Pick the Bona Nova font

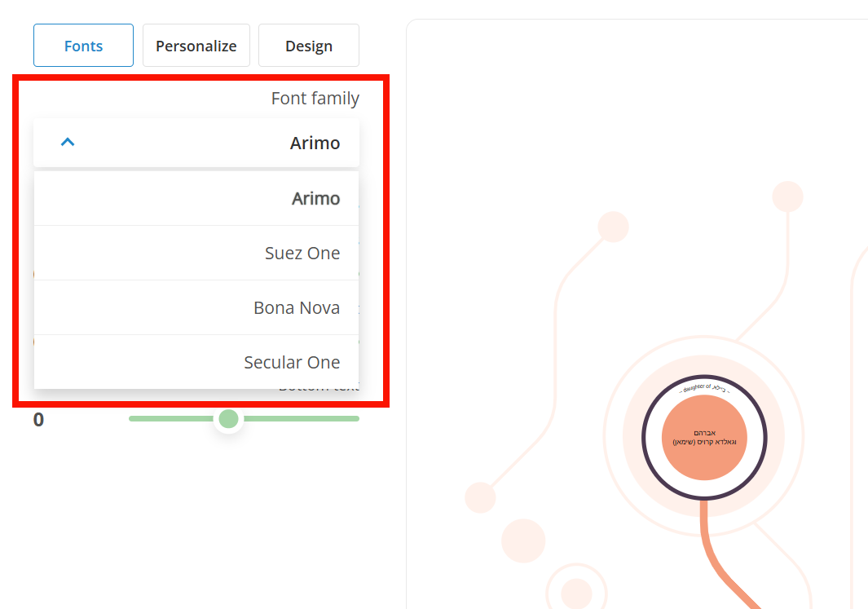pyautogui.click(x=196, y=308)
